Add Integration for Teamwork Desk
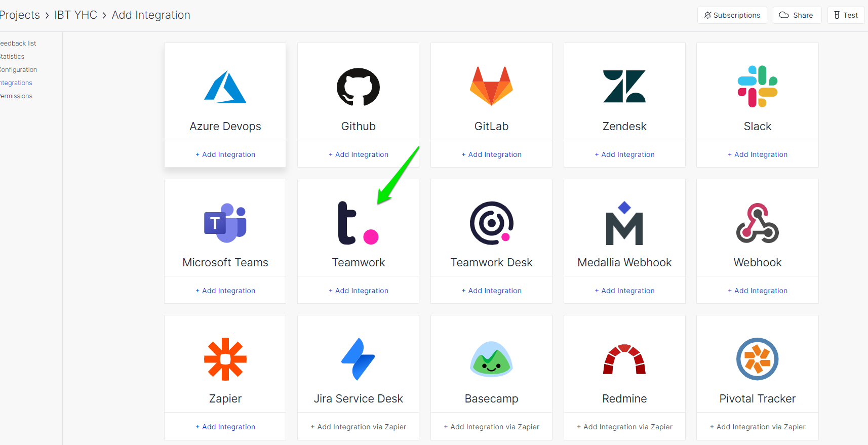This screenshot has width=868, height=445. 491,291
